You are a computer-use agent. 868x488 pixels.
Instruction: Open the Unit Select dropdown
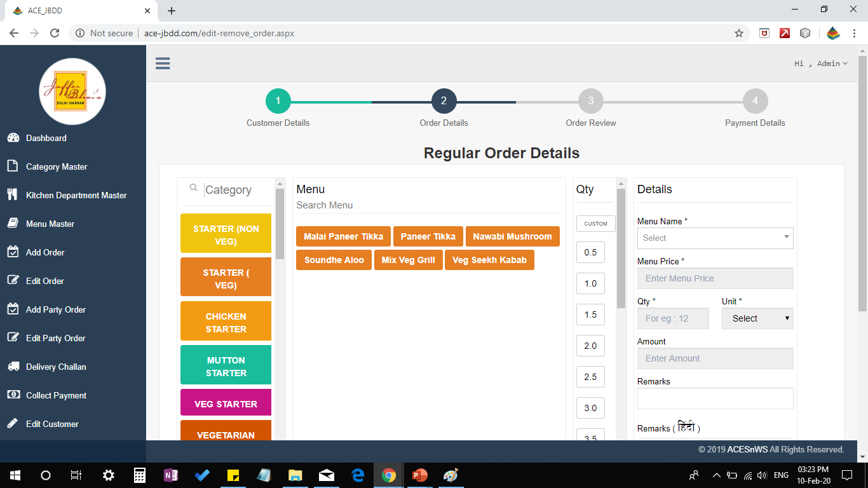point(757,318)
